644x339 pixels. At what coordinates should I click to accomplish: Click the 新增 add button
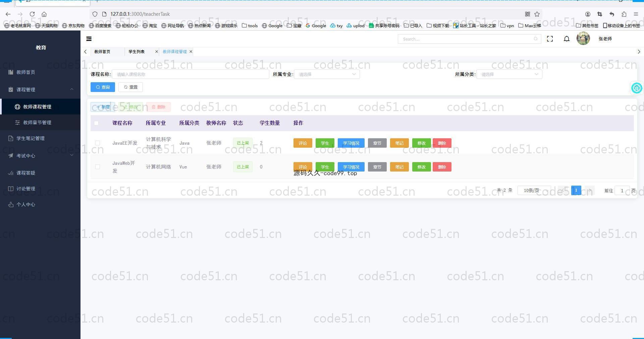(x=103, y=107)
